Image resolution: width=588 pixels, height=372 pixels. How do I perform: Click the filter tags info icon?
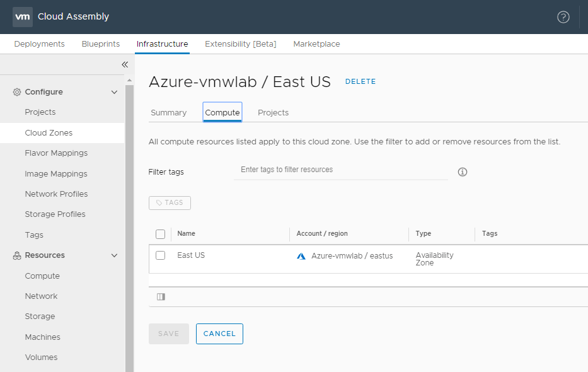tap(463, 171)
